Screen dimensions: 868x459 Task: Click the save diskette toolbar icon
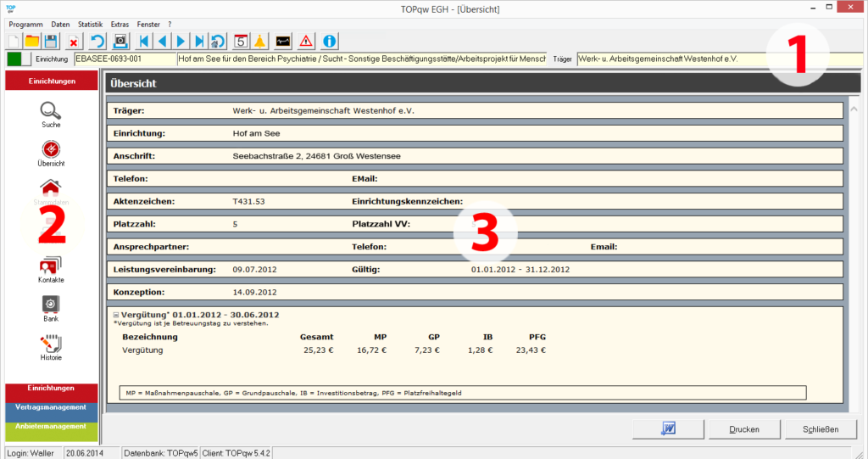pyautogui.click(x=51, y=41)
